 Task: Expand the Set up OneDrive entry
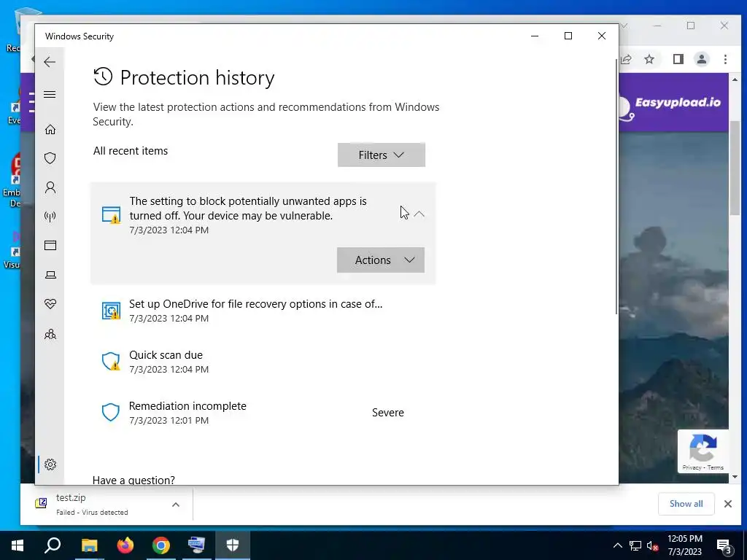[263, 311]
